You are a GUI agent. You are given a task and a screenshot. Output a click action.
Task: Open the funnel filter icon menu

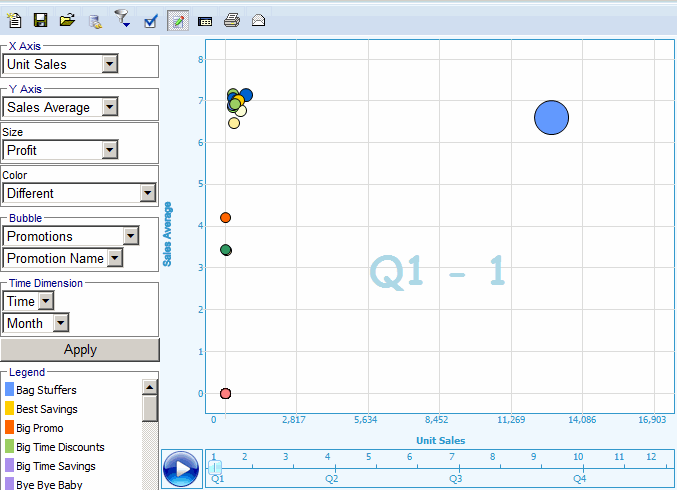pyautogui.click(x=122, y=19)
